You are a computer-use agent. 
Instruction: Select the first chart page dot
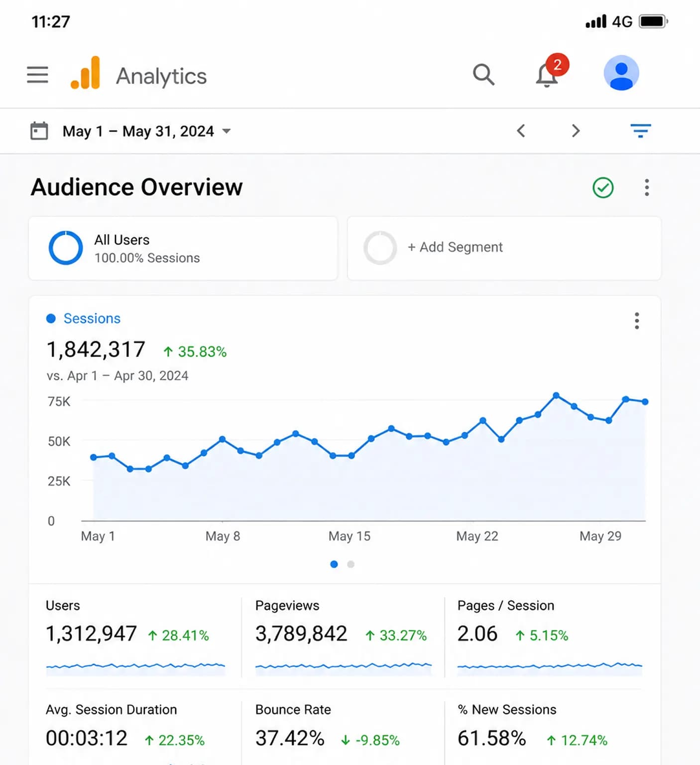click(x=334, y=564)
